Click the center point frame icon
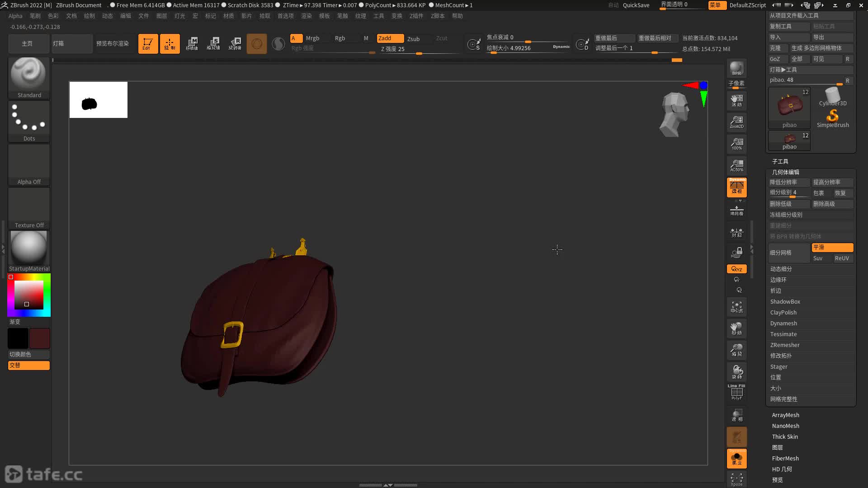The height and width of the screenshot is (488, 868). (736, 307)
